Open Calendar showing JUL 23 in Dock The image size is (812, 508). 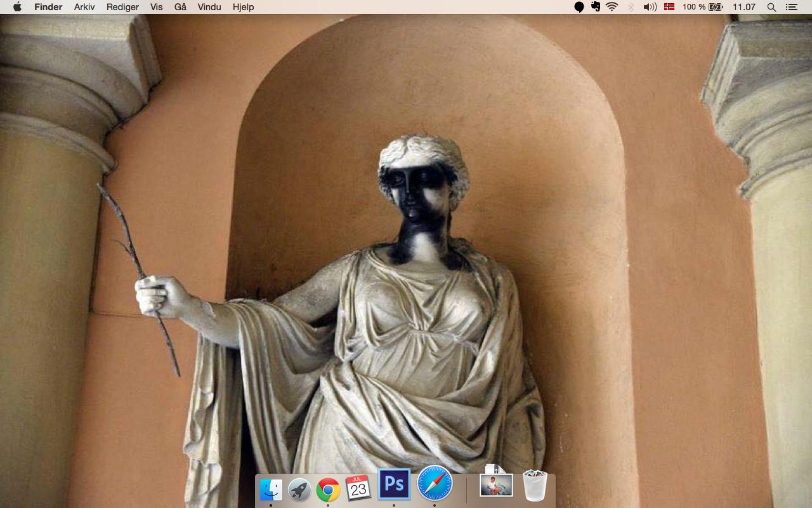(358, 488)
